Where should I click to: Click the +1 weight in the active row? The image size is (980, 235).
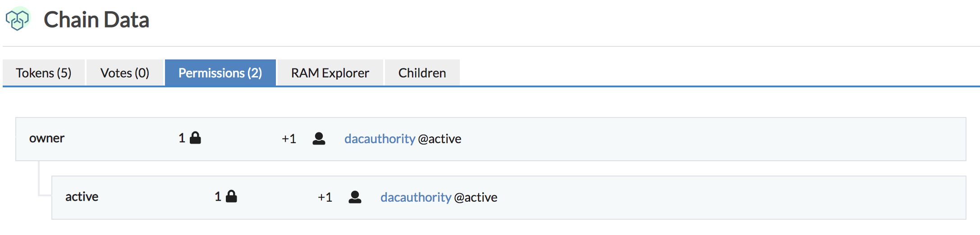click(325, 197)
